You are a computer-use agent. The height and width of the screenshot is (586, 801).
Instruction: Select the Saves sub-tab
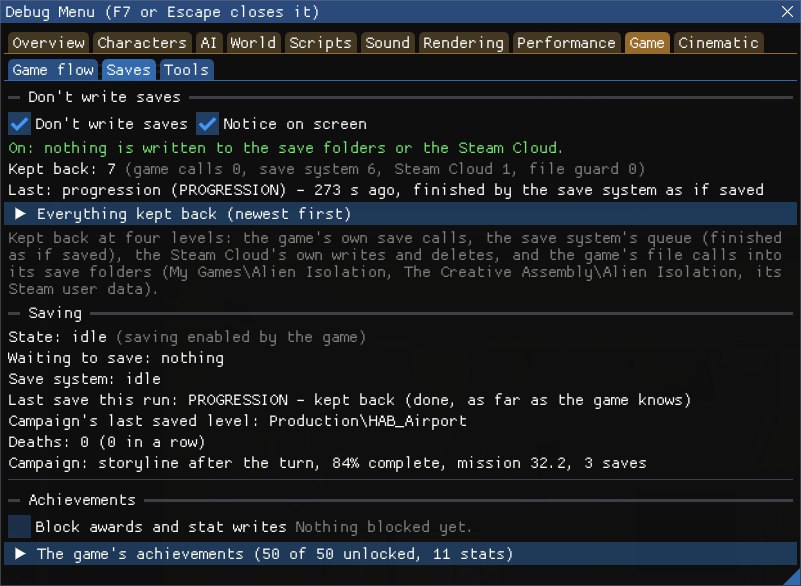[x=128, y=70]
